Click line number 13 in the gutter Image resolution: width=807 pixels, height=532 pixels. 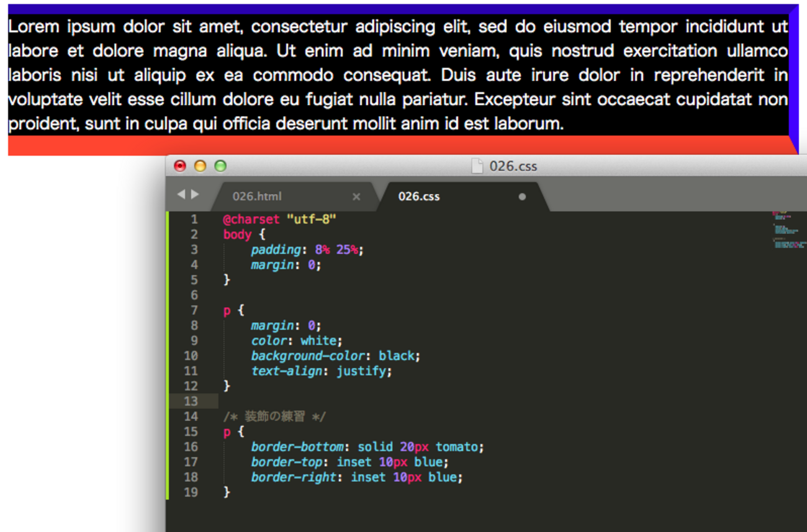191,402
